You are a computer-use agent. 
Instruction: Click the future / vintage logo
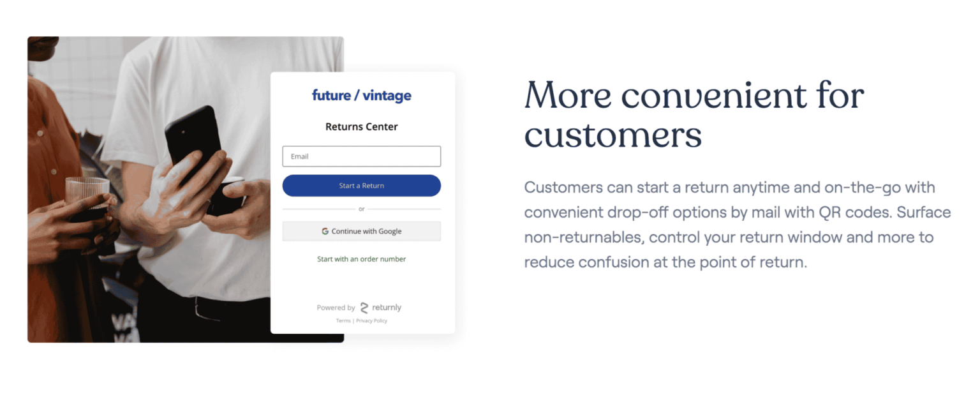(362, 96)
